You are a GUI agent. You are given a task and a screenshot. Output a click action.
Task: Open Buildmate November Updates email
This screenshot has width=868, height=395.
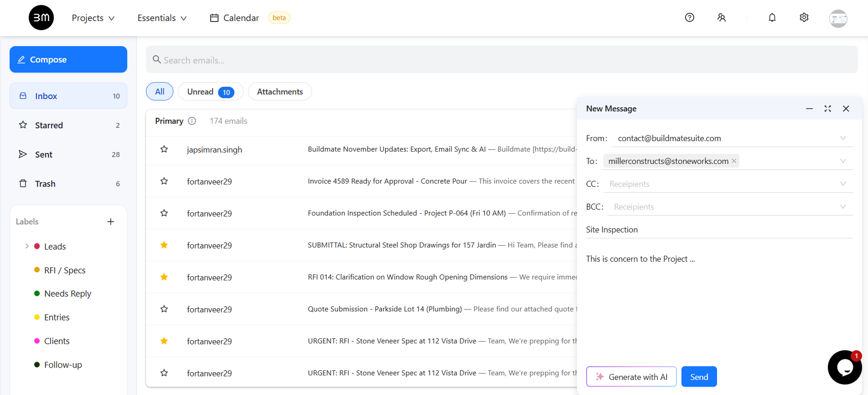tap(442, 149)
